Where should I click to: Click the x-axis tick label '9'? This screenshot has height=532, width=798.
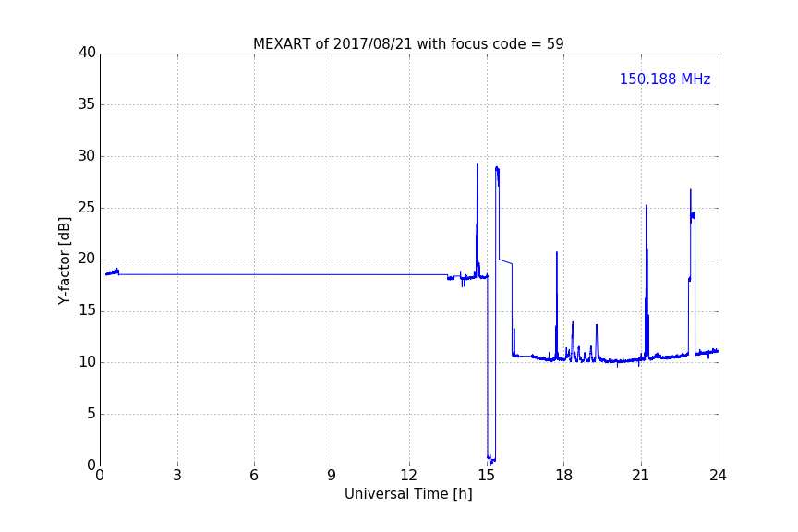tap(332, 476)
